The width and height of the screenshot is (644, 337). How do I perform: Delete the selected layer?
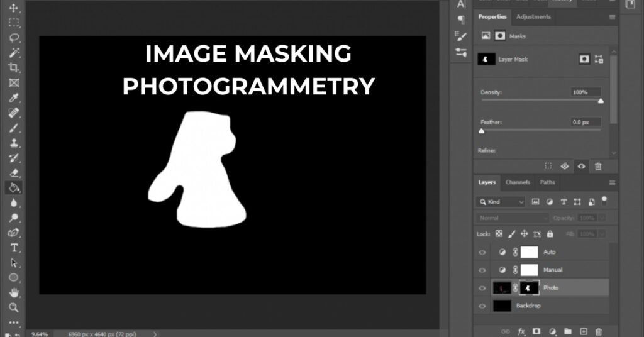[x=599, y=331]
